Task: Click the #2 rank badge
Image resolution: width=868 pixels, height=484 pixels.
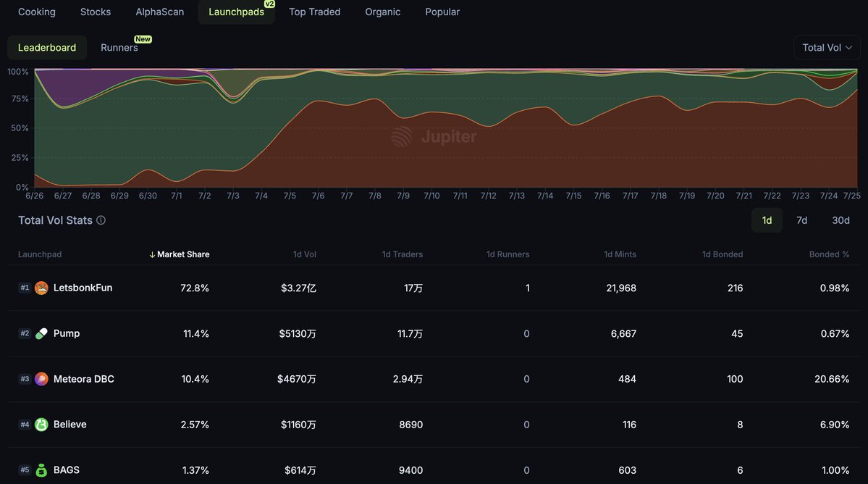Action: (25, 333)
